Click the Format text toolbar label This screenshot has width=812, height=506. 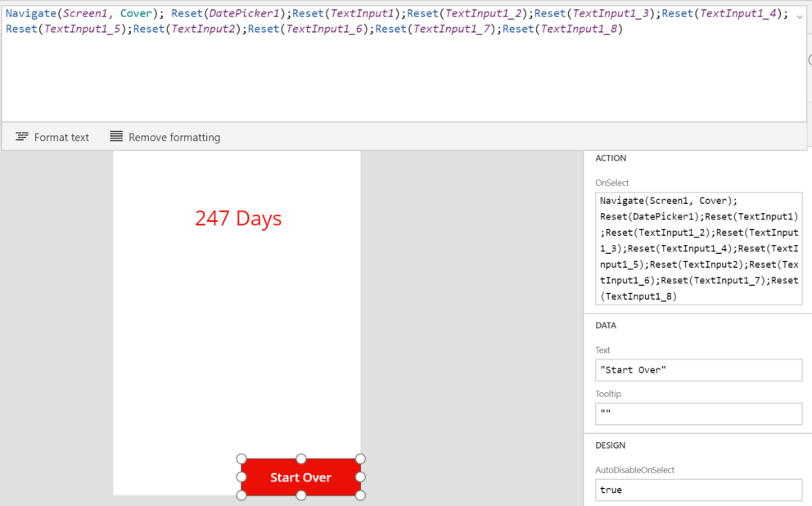(61, 137)
